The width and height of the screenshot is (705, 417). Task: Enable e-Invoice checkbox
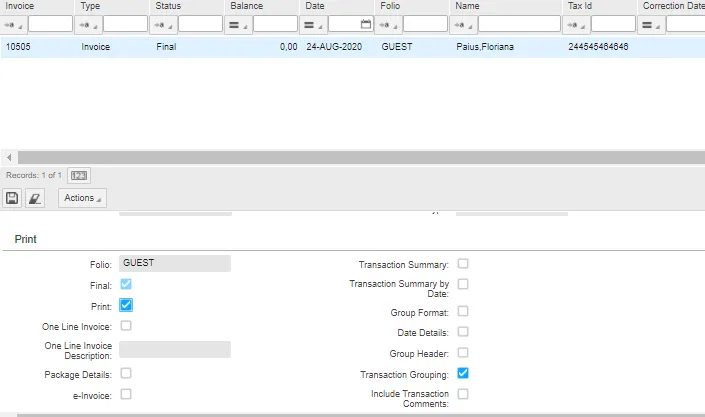(126, 394)
